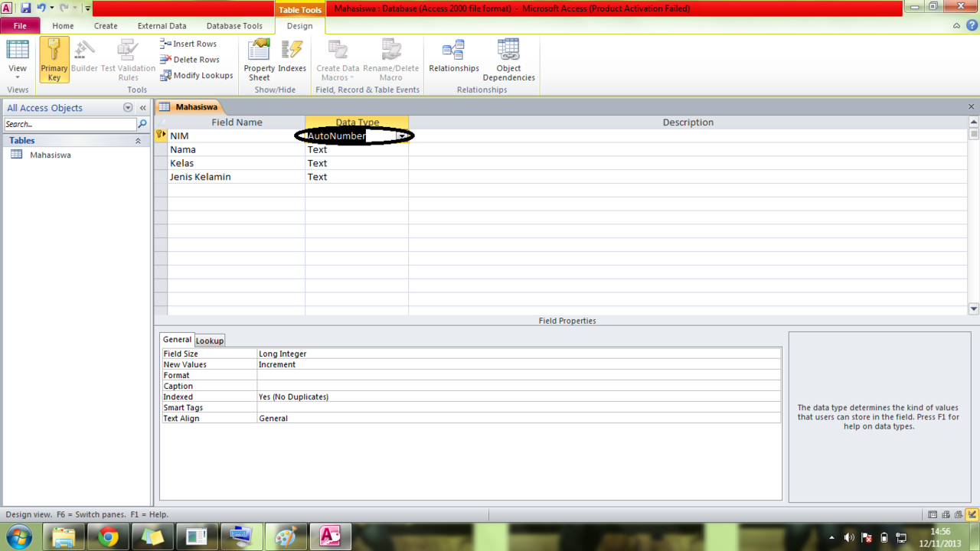The image size is (980, 551).
Task: Open Customize Quick Access Toolbar dropdown
Action: 87,8
